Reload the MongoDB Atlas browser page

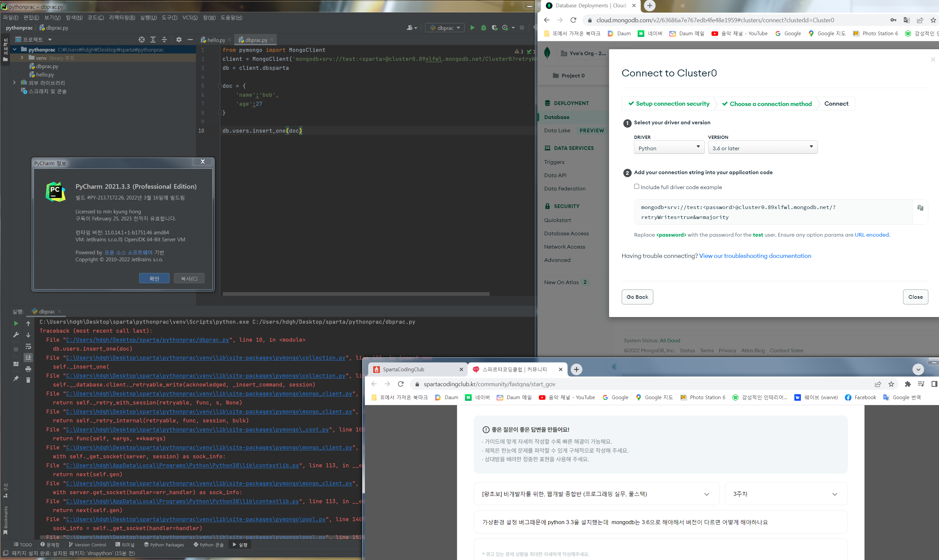tap(573, 20)
